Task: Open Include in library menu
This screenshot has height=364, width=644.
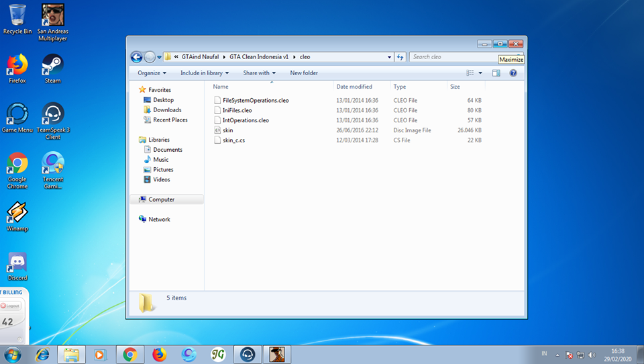Action: (x=205, y=73)
